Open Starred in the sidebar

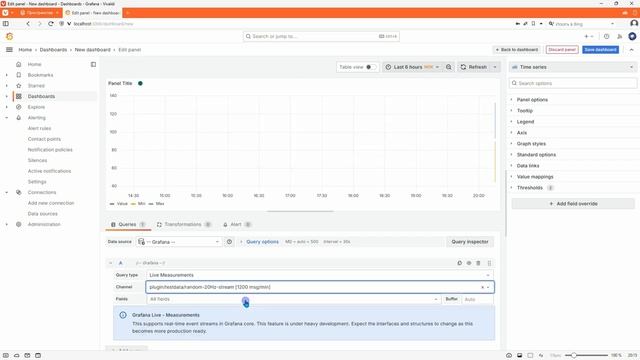(x=36, y=86)
